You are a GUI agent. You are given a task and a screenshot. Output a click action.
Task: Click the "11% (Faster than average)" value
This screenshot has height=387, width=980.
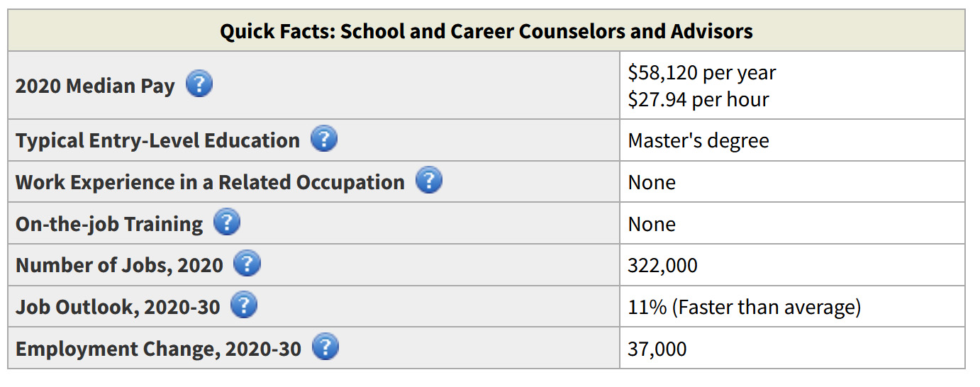[x=744, y=307]
